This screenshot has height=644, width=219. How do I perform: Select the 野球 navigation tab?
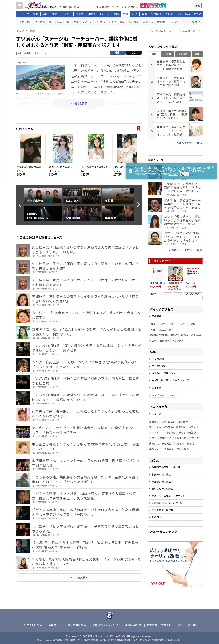(45, 14)
